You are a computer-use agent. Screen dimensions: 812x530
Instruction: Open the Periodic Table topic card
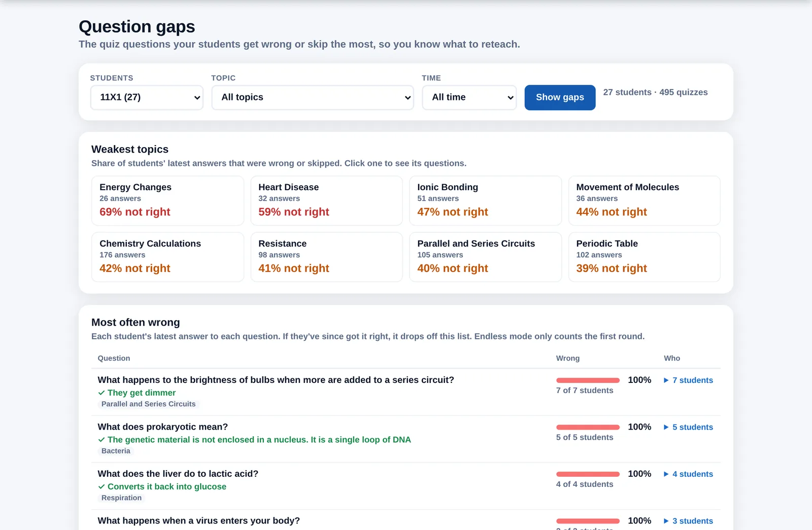[x=644, y=257]
